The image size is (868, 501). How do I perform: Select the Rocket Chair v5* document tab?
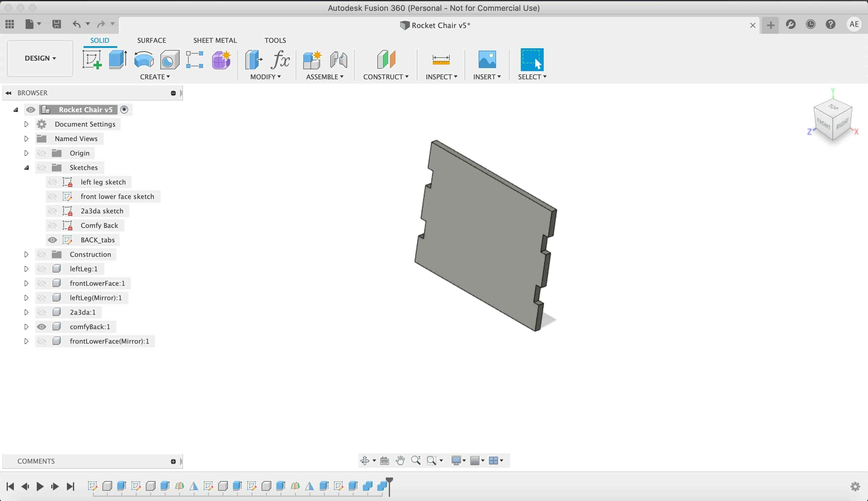point(435,25)
